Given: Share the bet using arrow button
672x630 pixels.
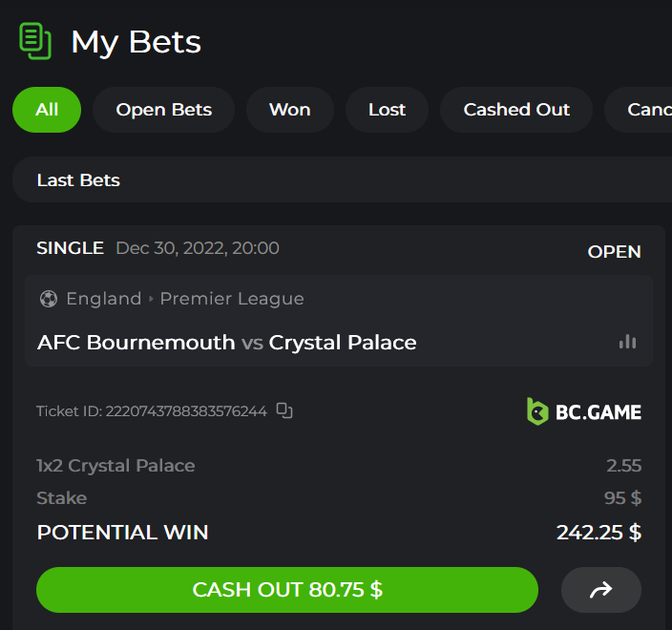Looking at the screenshot, I should click(600, 590).
